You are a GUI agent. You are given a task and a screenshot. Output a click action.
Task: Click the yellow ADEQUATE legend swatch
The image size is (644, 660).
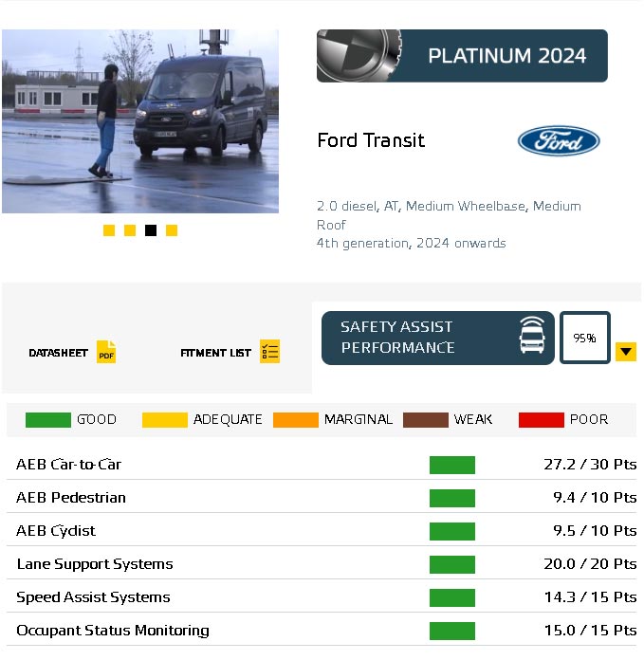165,420
